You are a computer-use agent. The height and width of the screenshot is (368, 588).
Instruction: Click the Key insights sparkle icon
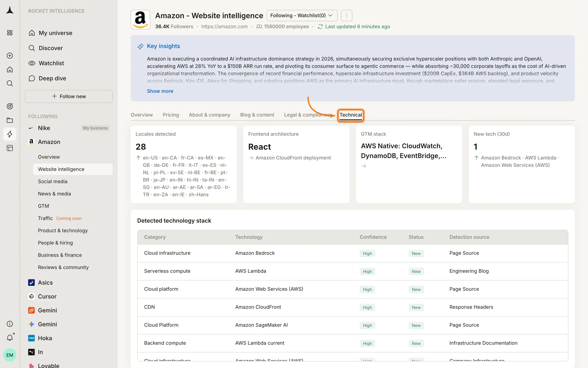(x=140, y=46)
